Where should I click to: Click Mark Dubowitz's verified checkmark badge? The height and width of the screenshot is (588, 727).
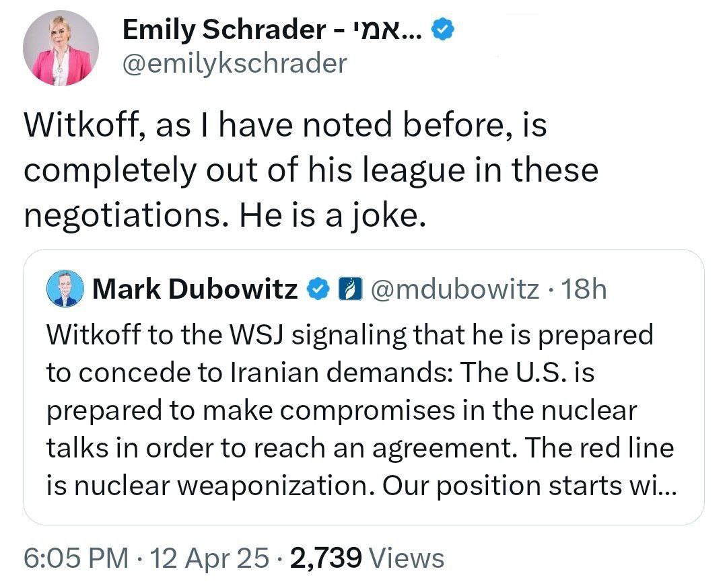(318, 289)
